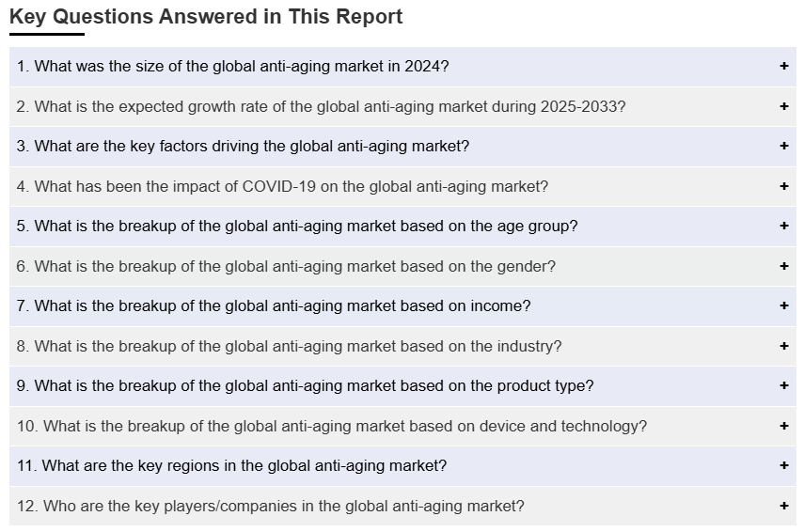Expand the 2024 market size question

(x=232, y=67)
